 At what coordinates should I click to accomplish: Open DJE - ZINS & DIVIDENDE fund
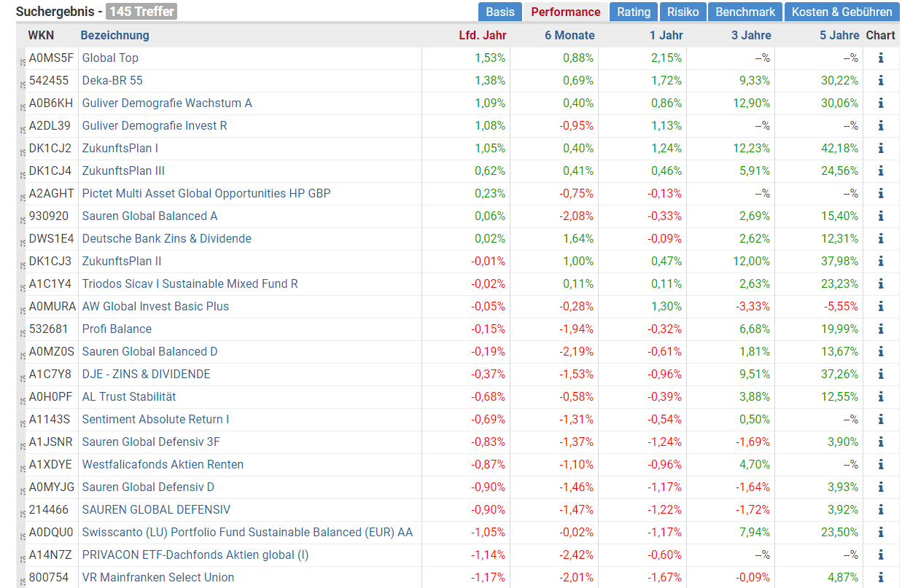tap(146, 375)
